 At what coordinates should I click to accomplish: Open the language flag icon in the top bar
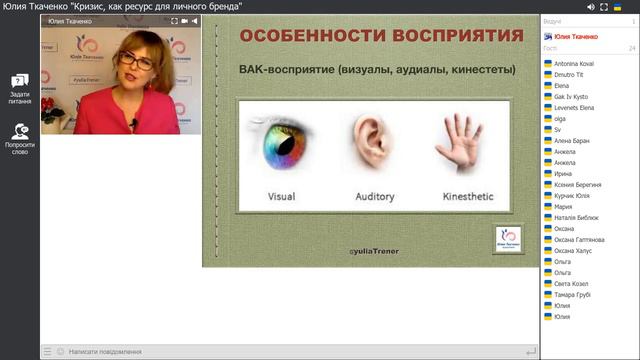click(618, 7)
